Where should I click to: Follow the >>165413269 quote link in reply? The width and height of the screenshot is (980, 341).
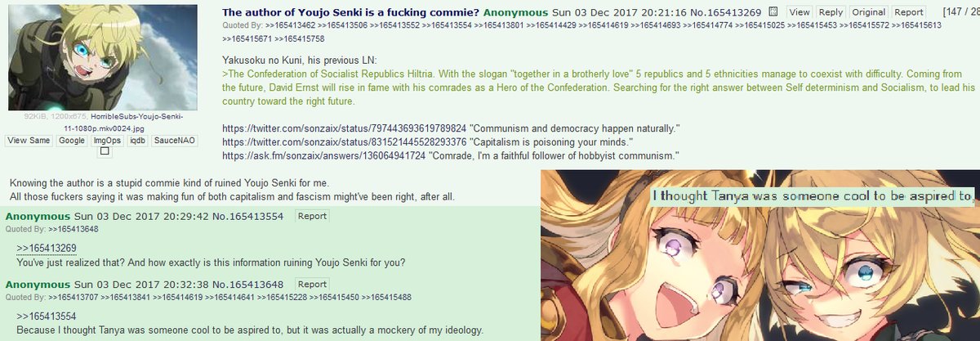point(47,248)
